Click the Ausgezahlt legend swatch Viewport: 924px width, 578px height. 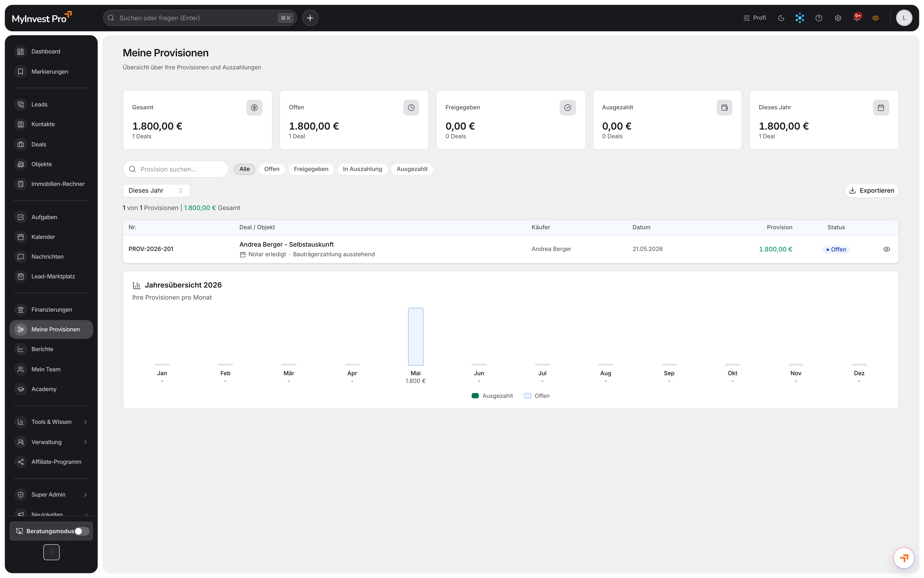pos(475,396)
